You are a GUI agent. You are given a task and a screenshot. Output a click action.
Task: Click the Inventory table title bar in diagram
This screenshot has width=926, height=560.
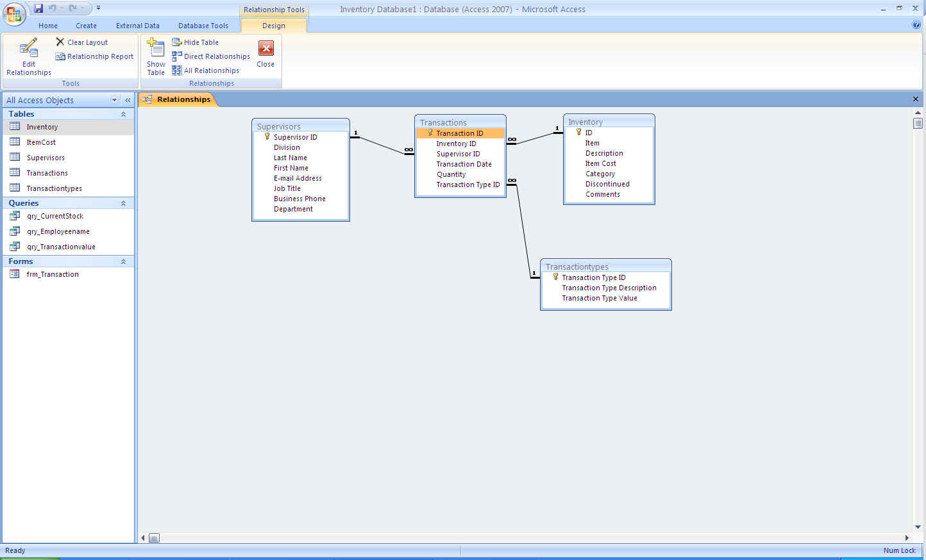609,122
